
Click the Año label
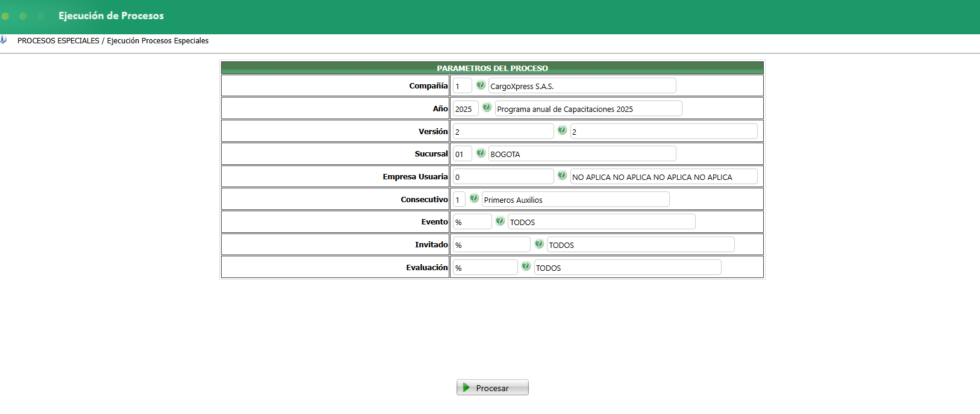pyautogui.click(x=440, y=108)
